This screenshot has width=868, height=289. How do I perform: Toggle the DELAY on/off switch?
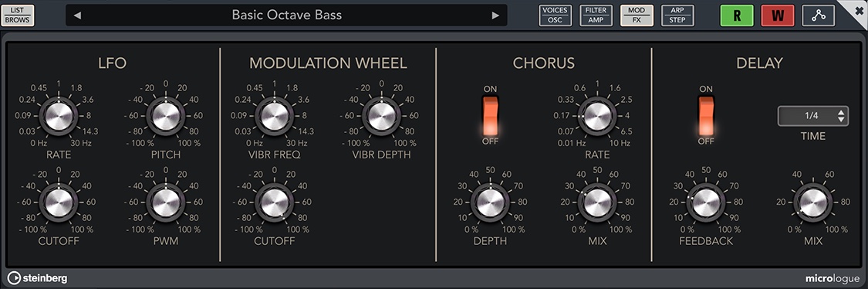pos(706,115)
